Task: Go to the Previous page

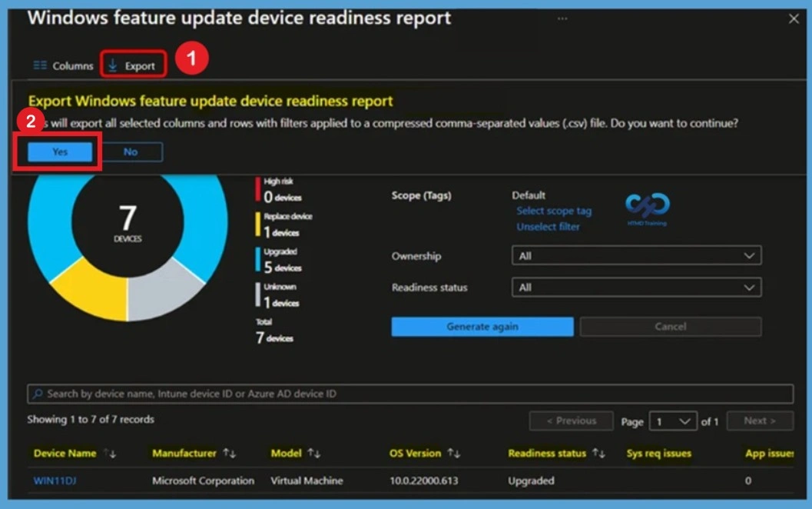Action: (x=572, y=421)
